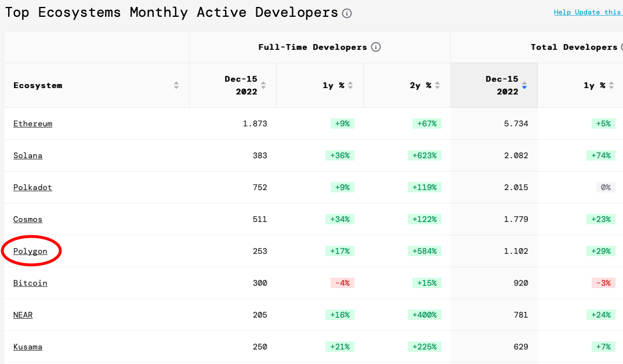
Task: Click NEAR's +400% two-year badge
Action: pyautogui.click(x=425, y=315)
